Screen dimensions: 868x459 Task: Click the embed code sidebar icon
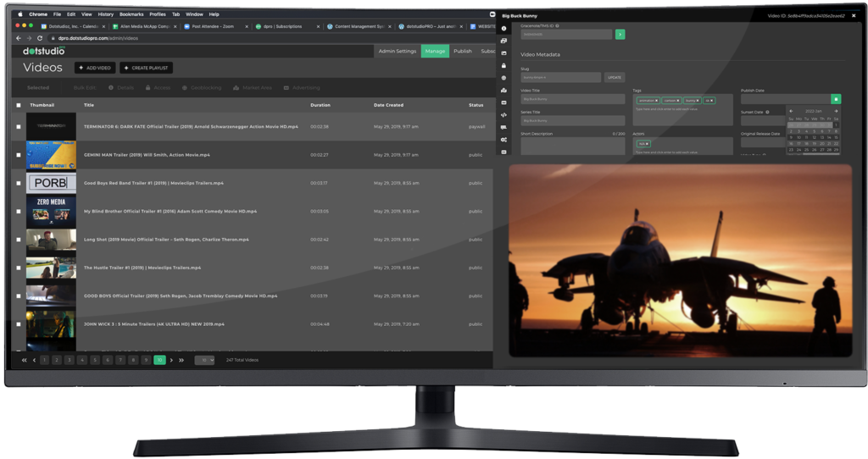(504, 114)
